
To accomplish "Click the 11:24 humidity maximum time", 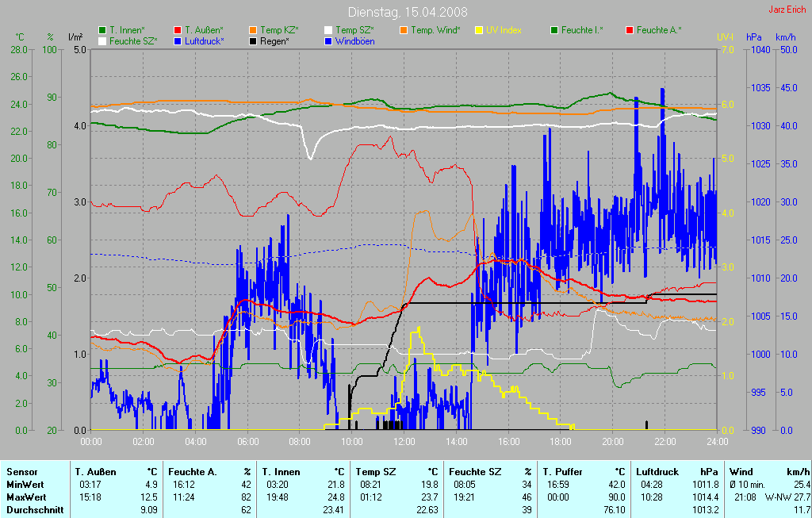I will pos(186,497).
